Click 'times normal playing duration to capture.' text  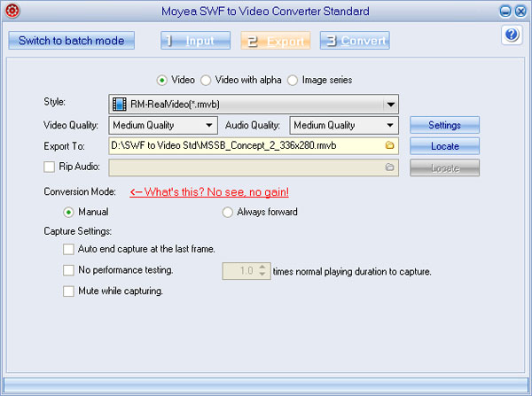pos(352,272)
